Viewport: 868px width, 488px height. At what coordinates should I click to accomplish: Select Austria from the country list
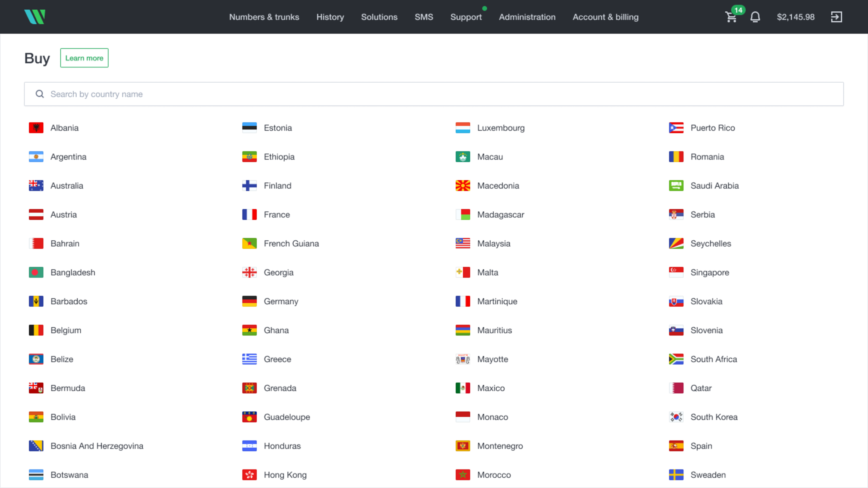tap(64, 215)
